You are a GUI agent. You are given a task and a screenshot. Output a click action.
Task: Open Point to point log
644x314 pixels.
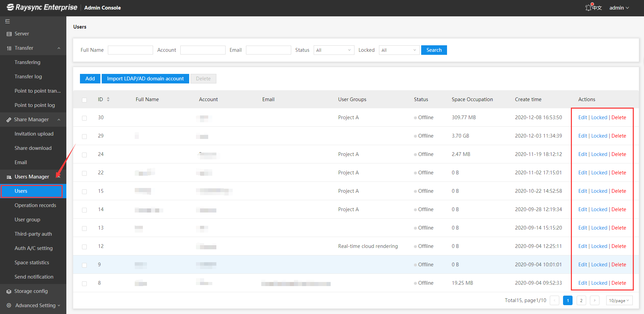coord(35,105)
